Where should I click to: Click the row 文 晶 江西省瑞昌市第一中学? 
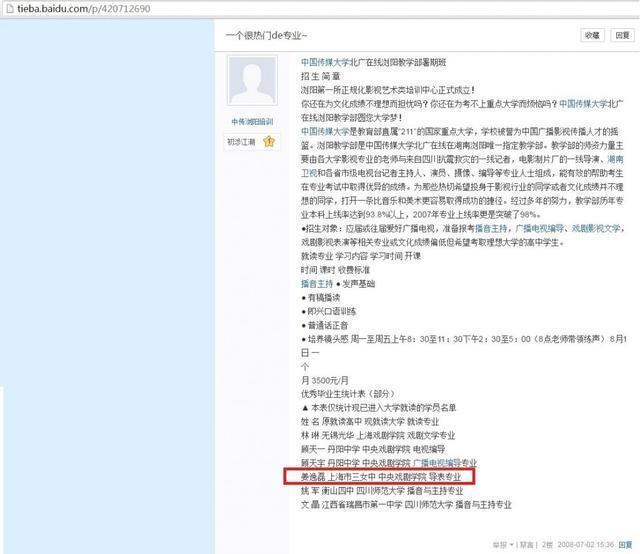(406, 505)
